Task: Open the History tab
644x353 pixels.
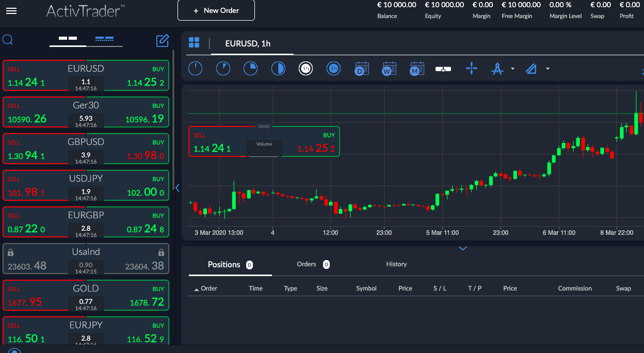Action: click(396, 264)
